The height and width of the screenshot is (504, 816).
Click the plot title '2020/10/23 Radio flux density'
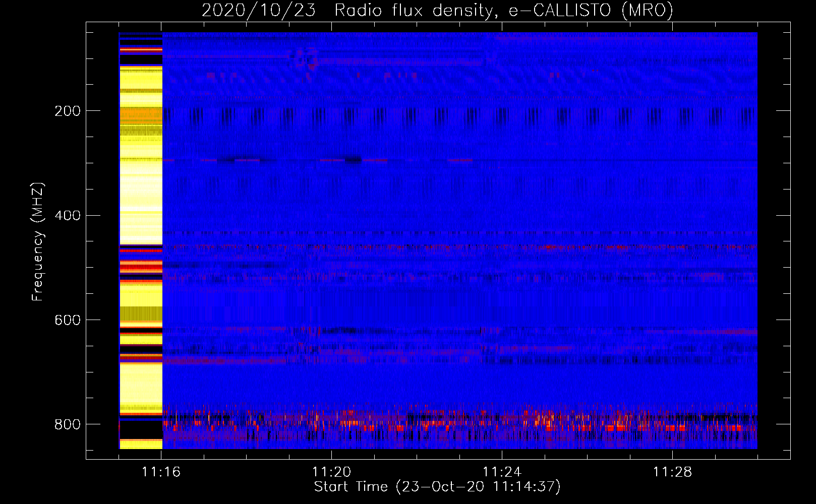(x=347, y=10)
